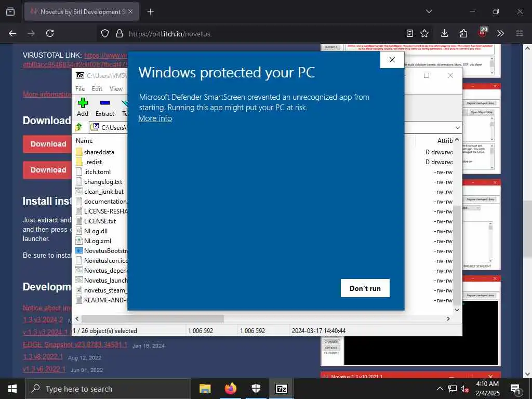Open the list all tabs dropdown
This screenshot has width=532, height=399.
(x=429, y=11)
